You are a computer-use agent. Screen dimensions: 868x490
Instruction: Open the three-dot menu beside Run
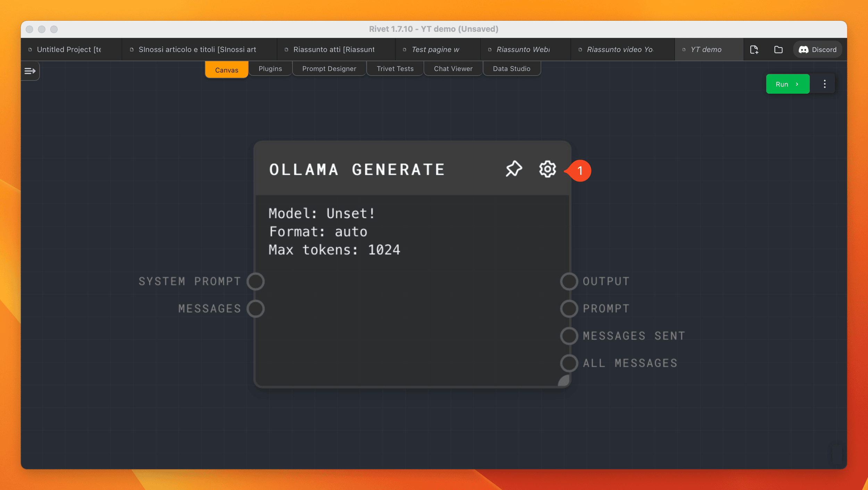[825, 84]
